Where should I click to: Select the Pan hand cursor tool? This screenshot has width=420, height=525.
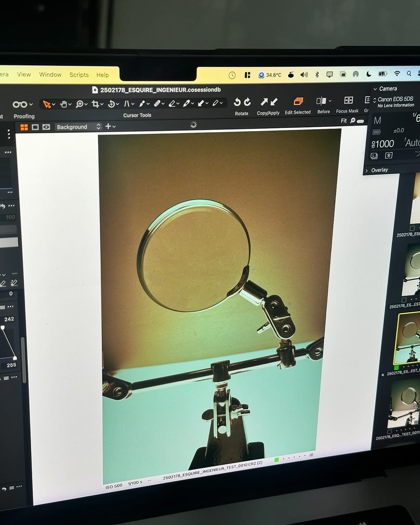pos(63,104)
